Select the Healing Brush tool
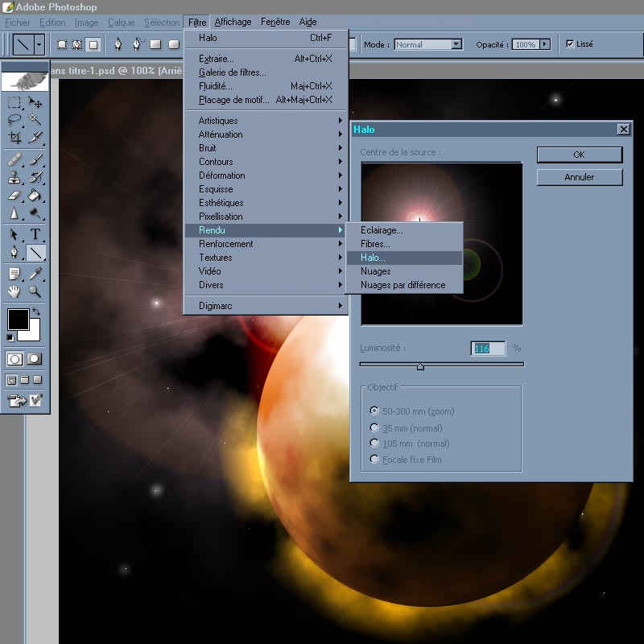Viewport: 644px width, 644px height. tap(14, 159)
